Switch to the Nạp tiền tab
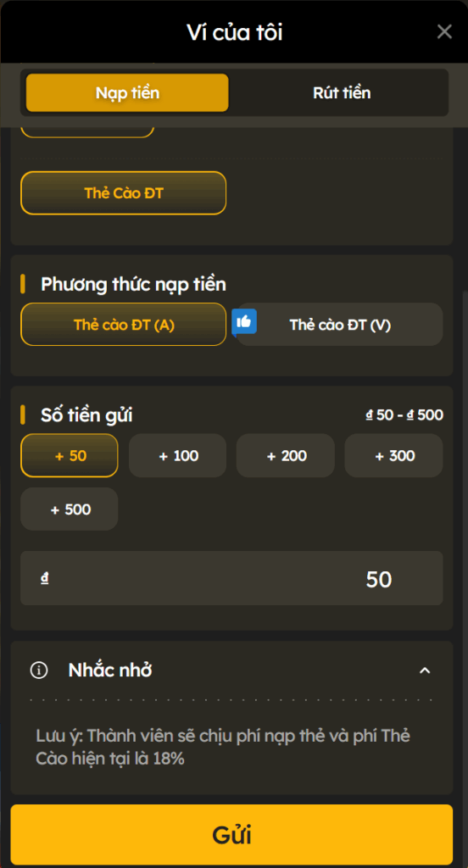Image resolution: width=468 pixels, height=868 pixels. pyautogui.click(x=127, y=92)
